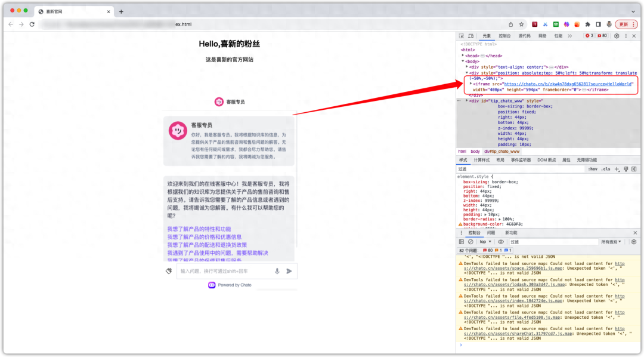Image resolution: width=644 pixels, height=357 pixels.
Task: Click the rendering emulation paintbrush icon
Action: 626,169
